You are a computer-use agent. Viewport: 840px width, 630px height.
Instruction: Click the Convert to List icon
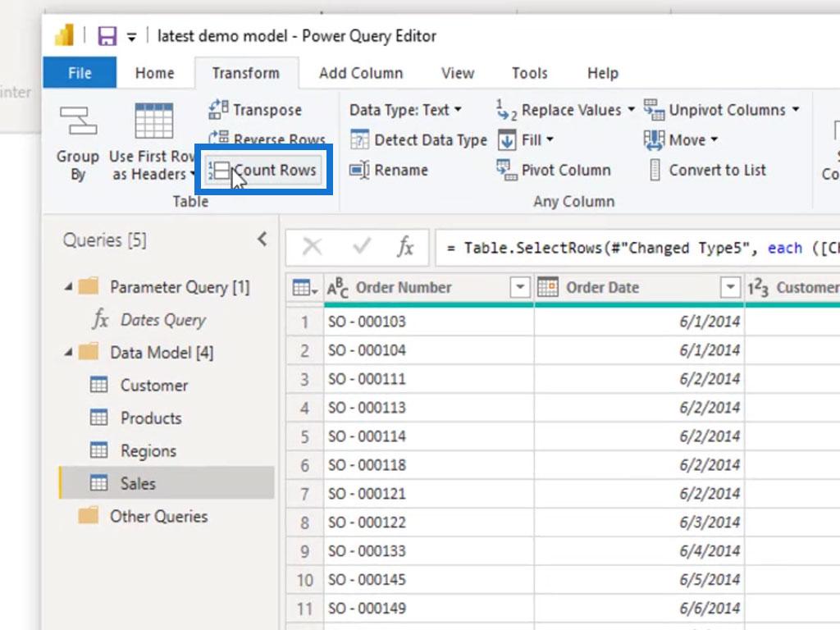[x=655, y=171]
